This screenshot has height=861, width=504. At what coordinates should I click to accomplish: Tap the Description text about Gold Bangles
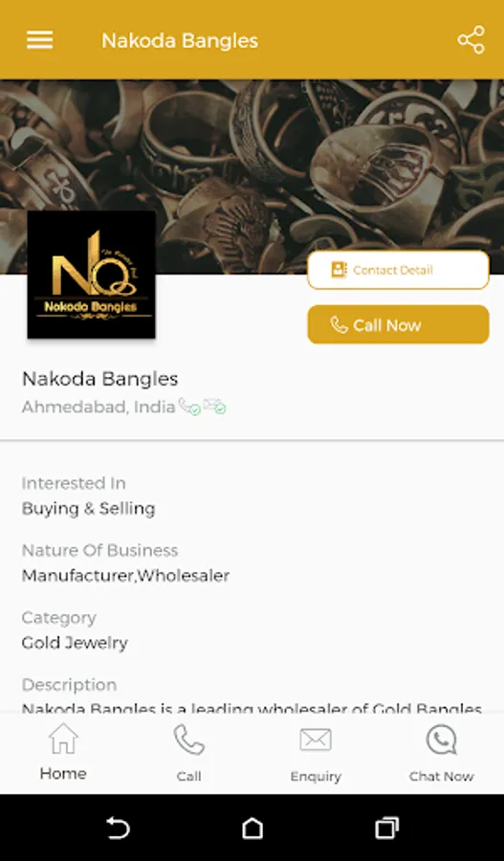tap(252, 708)
